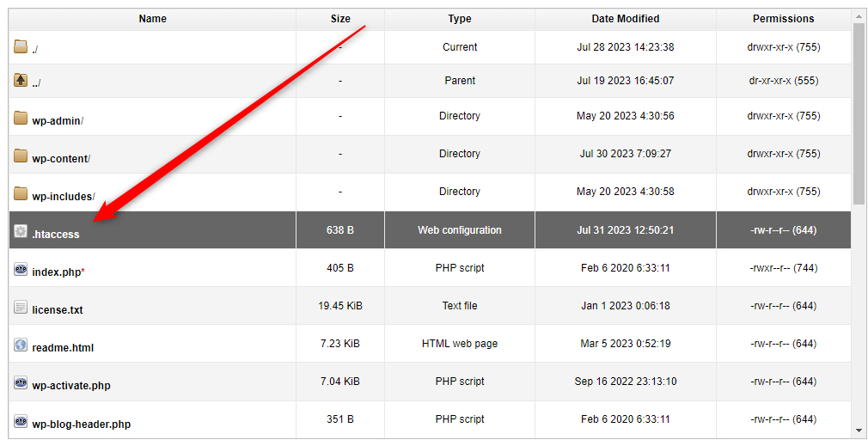Click the PHP script type for wp-activate.php

(460, 382)
